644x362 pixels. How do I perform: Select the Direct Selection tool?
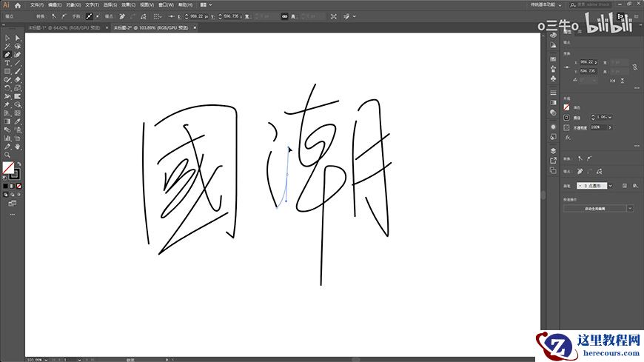[17, 38]
